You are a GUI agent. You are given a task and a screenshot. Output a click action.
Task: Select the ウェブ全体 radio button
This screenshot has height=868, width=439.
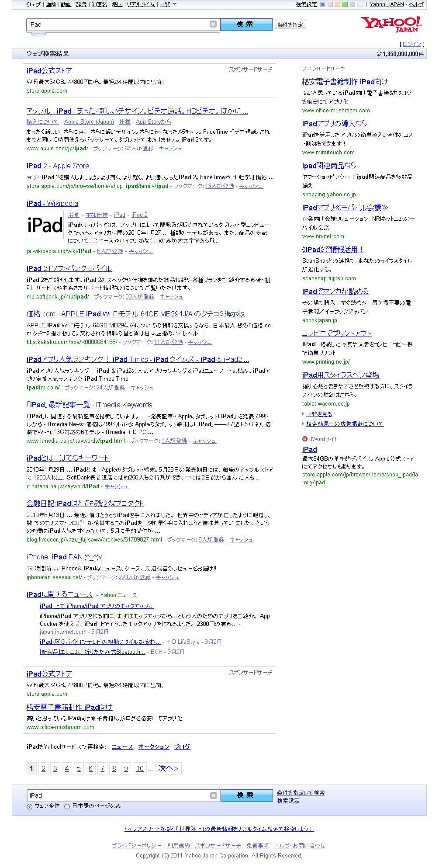(30, 806)
